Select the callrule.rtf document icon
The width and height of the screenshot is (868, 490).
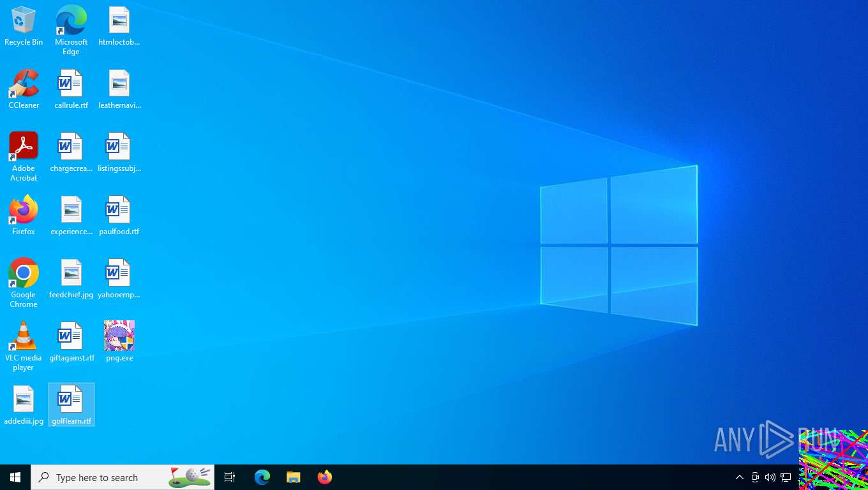point(71,90)
